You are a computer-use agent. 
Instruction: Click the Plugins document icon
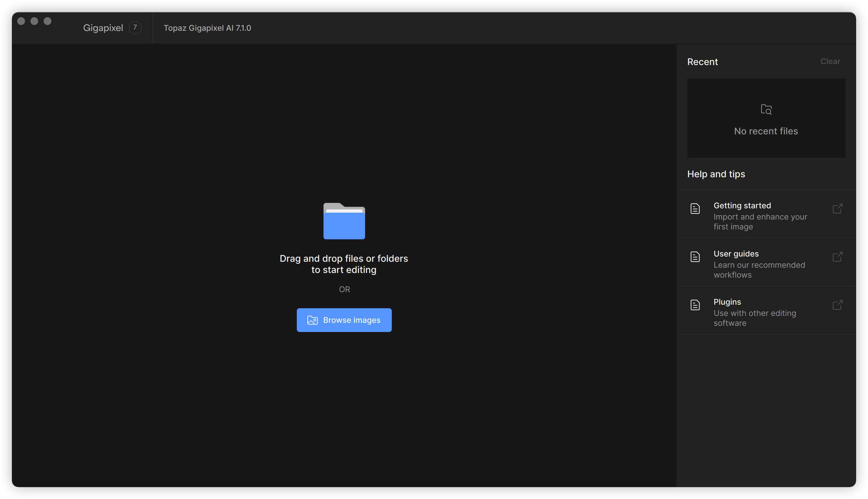695,305
